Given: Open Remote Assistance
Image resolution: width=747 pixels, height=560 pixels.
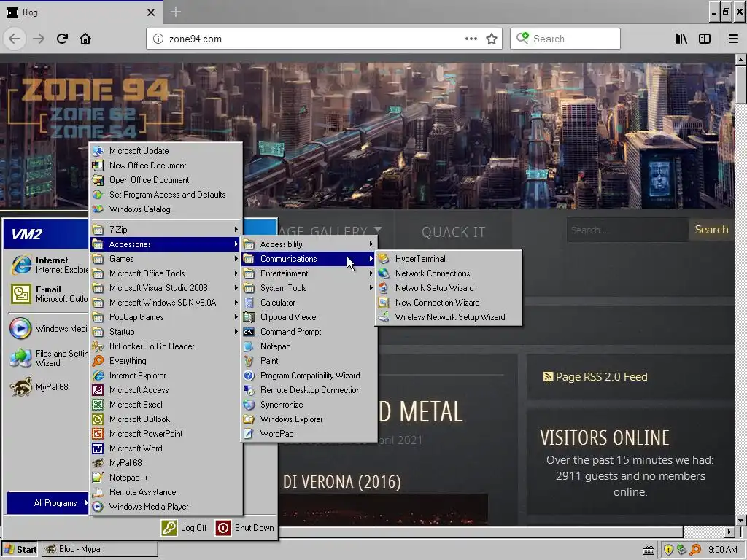Looking at the screenshot, I should (166, 492).
